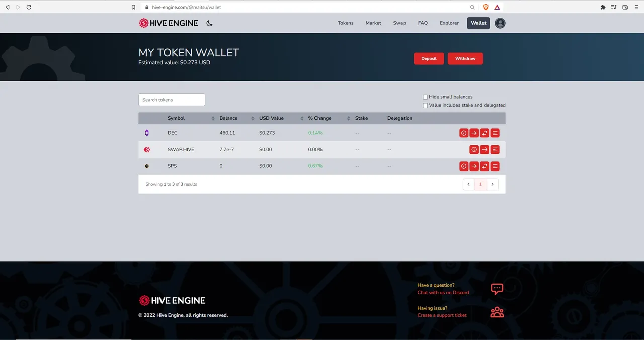The image size is (644, 340).
Task: Open the Tokens nav item
Action: point(346,23)
